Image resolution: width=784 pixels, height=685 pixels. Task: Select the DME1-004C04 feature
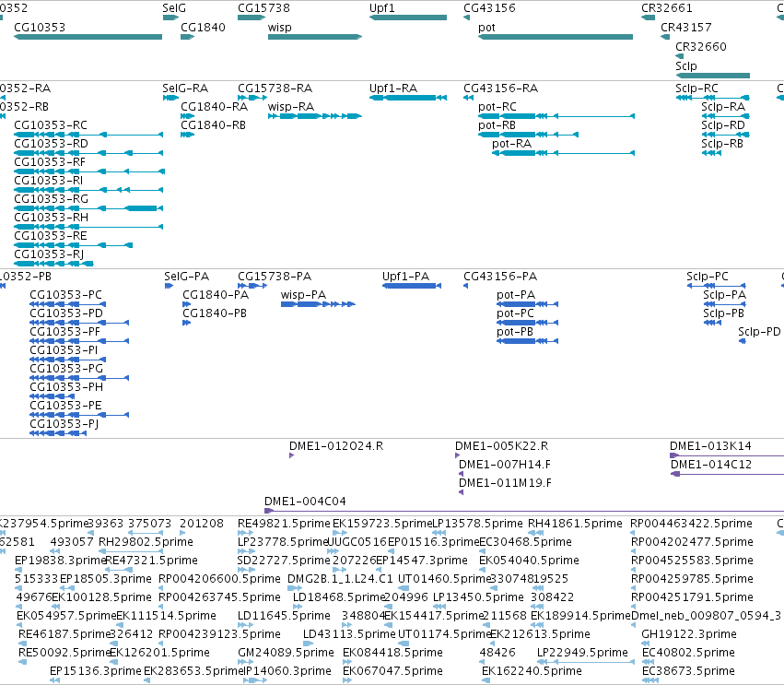point(524,511)
